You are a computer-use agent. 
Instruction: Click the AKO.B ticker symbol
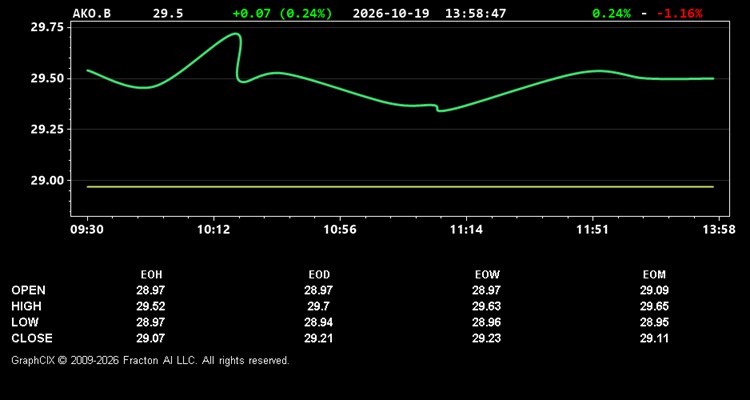(91, 13)
